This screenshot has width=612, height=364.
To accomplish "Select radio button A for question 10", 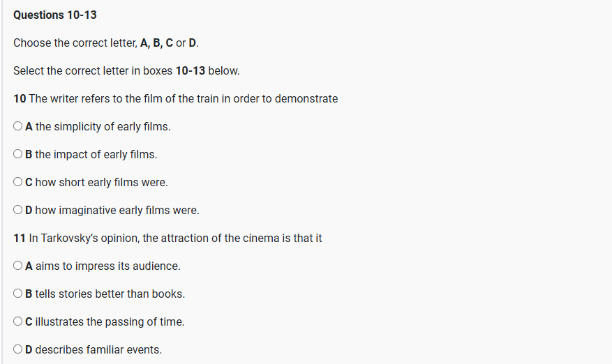I will (x=18, y=127).
